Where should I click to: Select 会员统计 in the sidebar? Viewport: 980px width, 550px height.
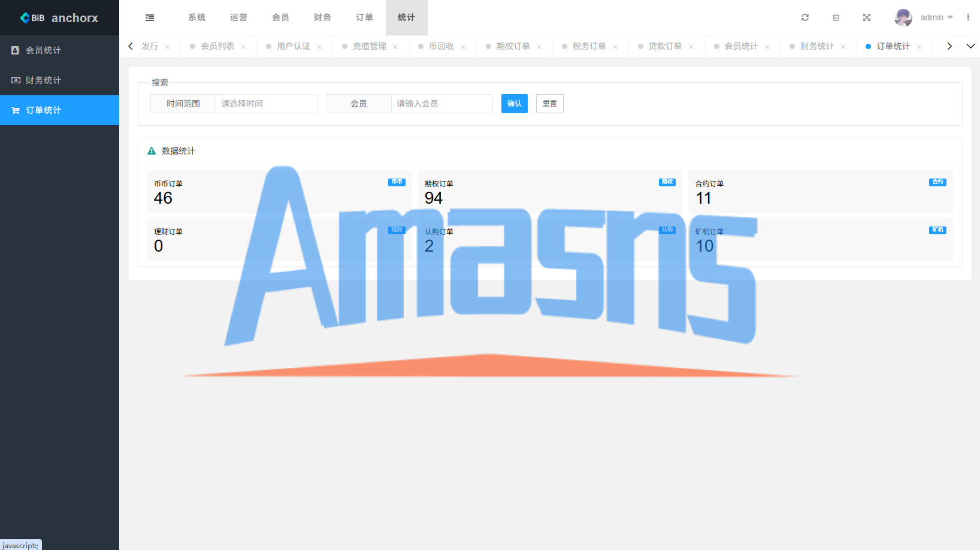coord(59,50)
